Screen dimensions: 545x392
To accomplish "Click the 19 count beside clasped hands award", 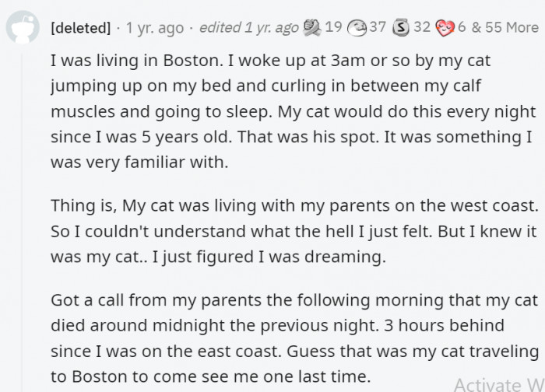I will [333, 27].
